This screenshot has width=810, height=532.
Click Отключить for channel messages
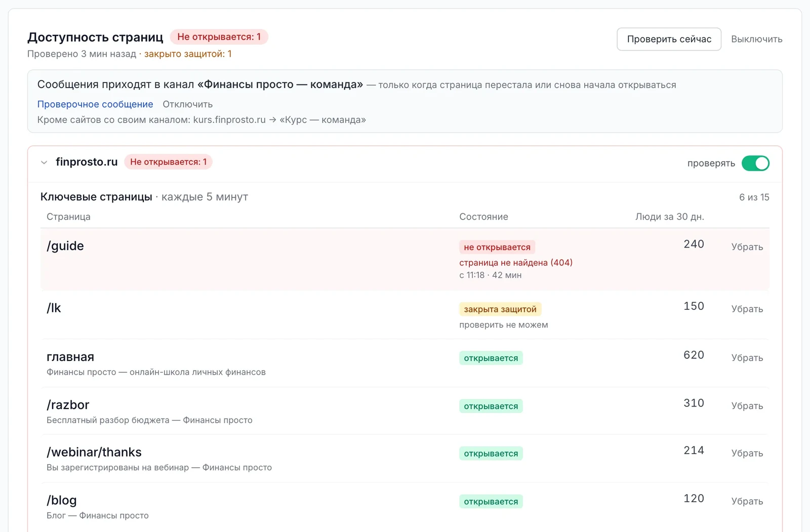coord(187,104)
